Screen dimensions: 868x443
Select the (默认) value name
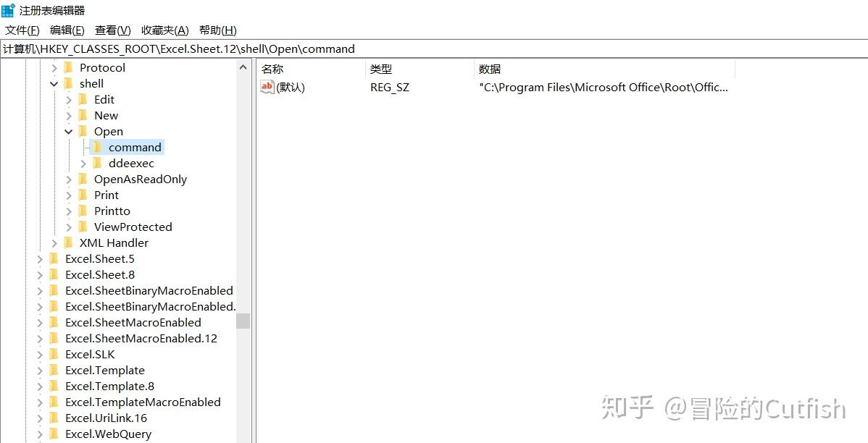(291, 88)
